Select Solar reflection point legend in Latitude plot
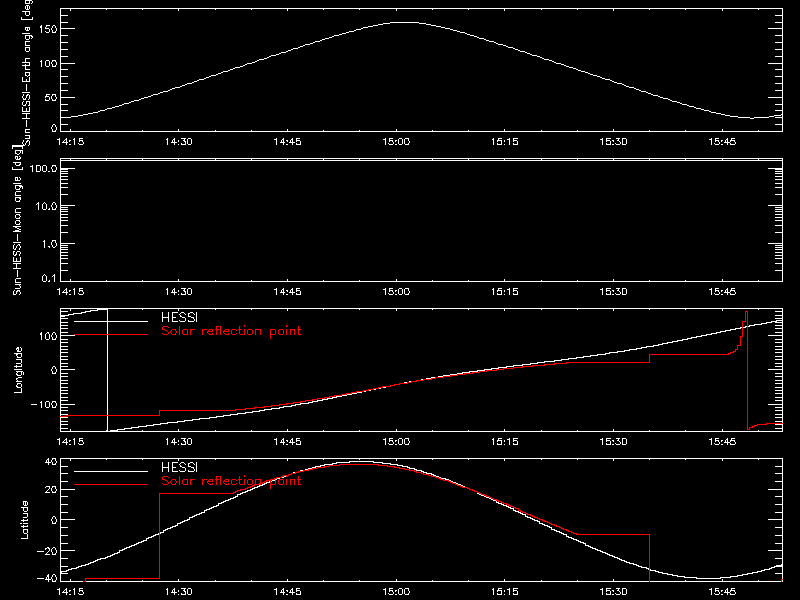Viewport: 800px width, 600px height. coord(231,481)
